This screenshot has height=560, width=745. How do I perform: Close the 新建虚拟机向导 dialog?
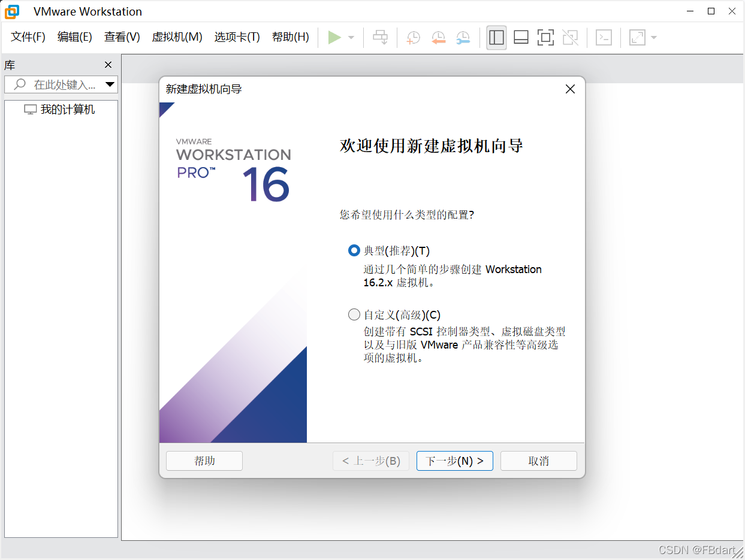click(x=570, y=89)
